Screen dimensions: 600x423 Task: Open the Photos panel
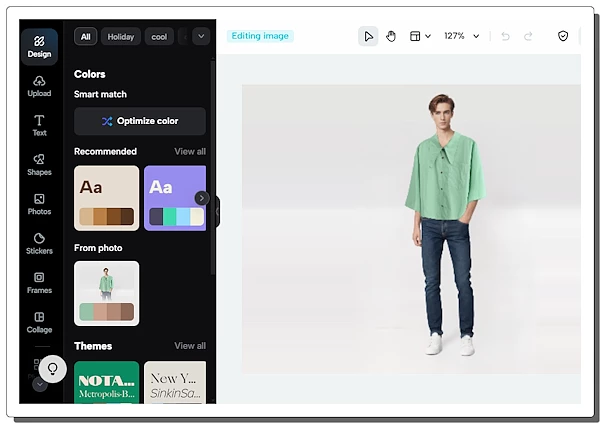point(39,204)
